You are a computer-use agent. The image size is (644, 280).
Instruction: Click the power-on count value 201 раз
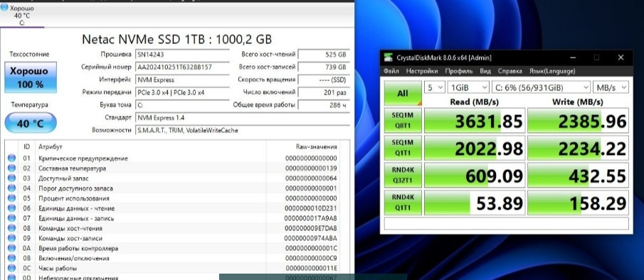click(324, 92)
